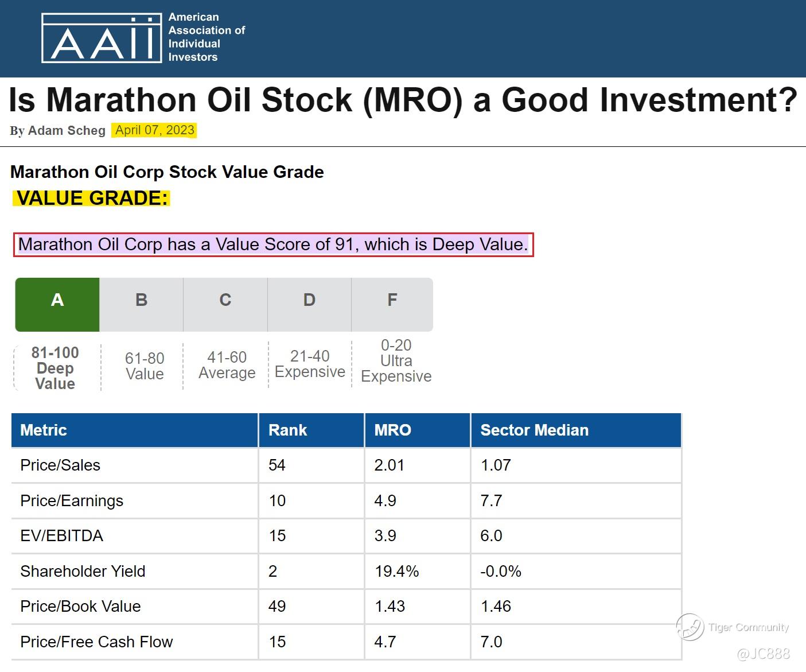806x672 pixels.
Task: Click sector median Price/Book value 1.46
Action: pyautogui.click(x=496, y=607)
